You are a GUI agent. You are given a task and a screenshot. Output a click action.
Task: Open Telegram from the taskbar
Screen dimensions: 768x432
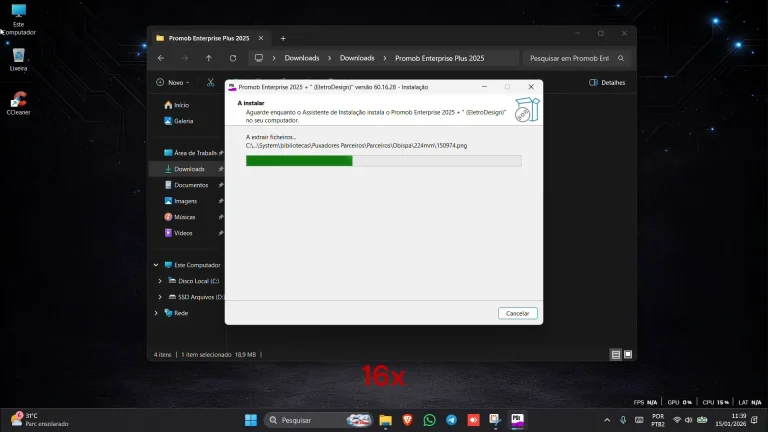pyautogui.click(x=452, y=420)
